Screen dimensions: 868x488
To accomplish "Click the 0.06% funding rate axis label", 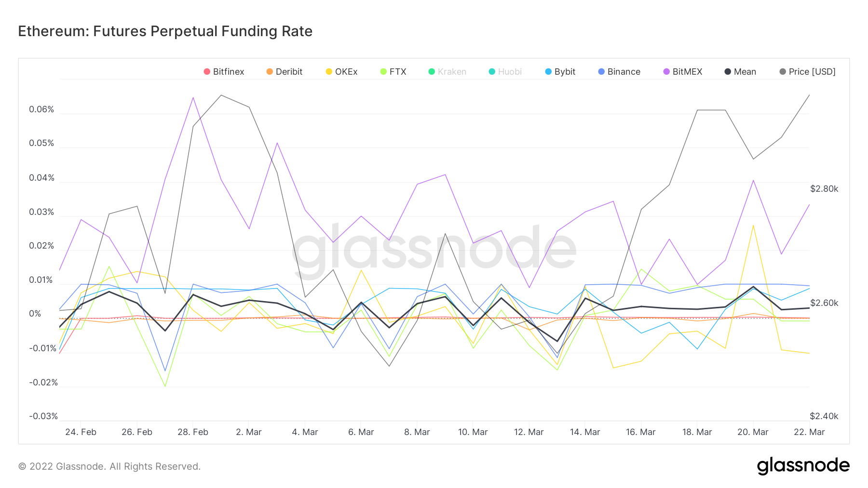I will (x=41, y=109).
